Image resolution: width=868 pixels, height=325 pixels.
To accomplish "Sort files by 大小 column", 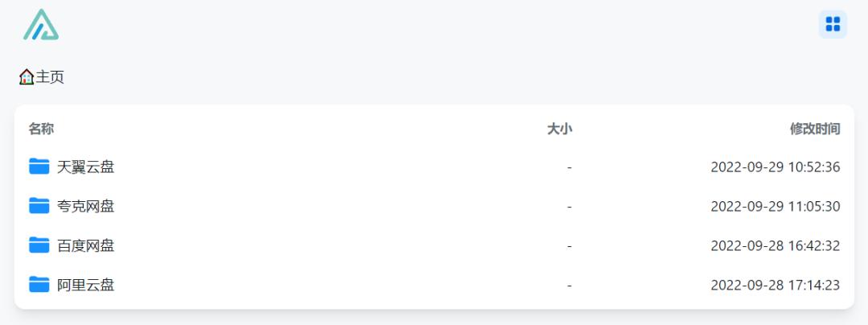I will pos(559,129).
